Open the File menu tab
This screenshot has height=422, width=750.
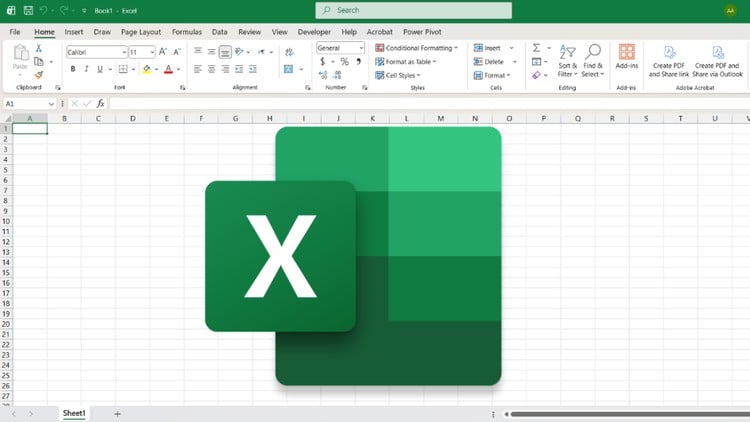[15, 32]
